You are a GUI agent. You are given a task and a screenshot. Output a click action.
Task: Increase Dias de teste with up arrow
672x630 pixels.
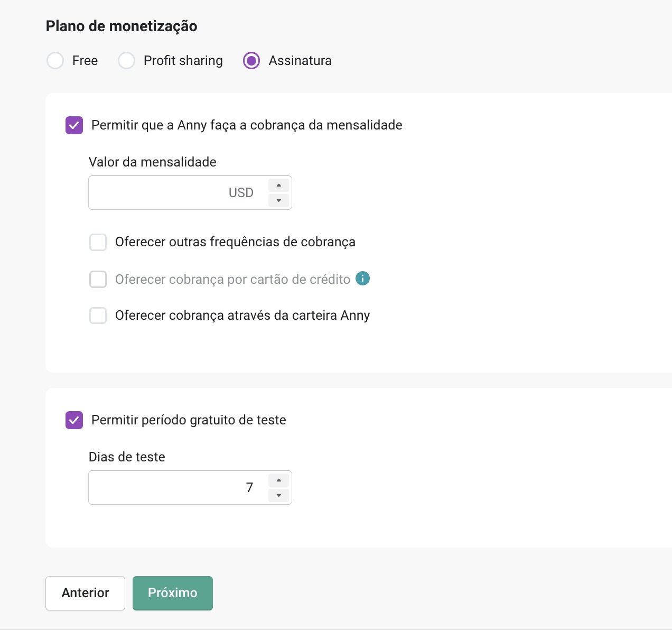point(278,480)
